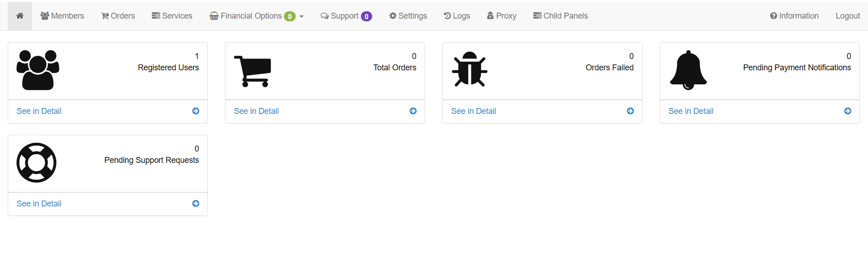The height and width of the screenshot is (264, 868).
Task: Click the bug icon for Orders Failed
Action: (470, 69)
